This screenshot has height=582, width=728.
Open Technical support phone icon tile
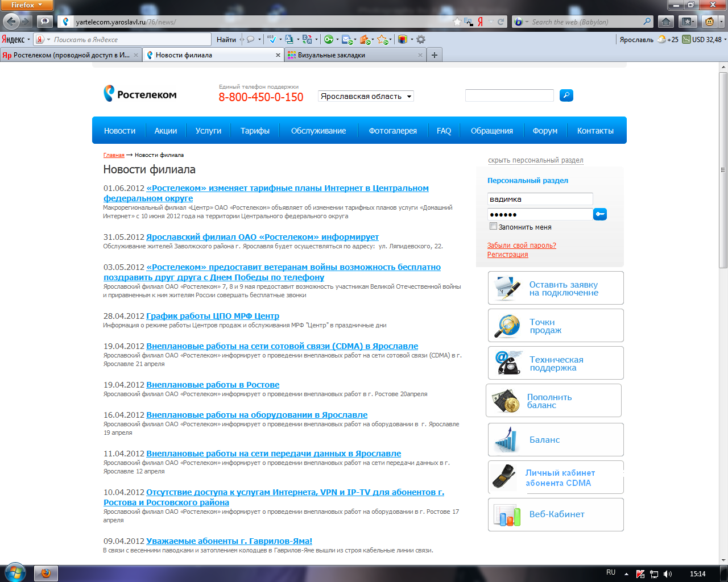[507, 363]
